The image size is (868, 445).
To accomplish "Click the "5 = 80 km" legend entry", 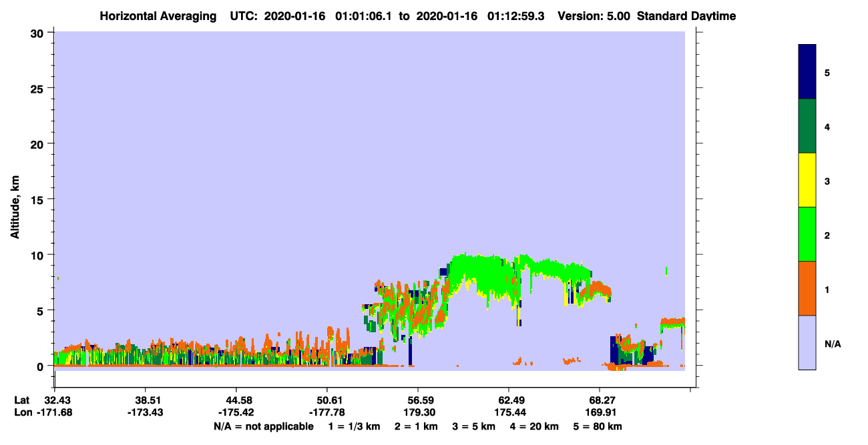I will [597, 426].
